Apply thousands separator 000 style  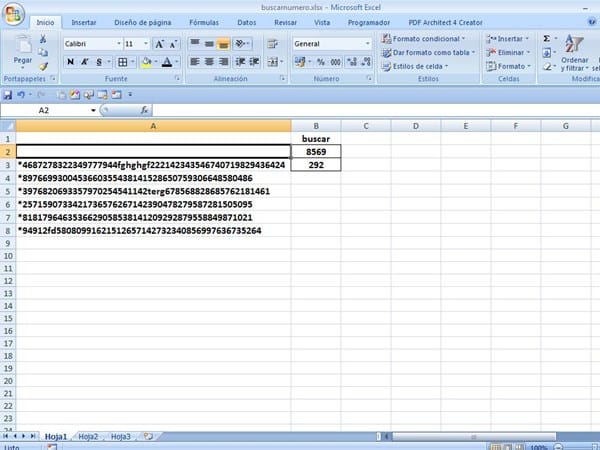coord(336,62)
